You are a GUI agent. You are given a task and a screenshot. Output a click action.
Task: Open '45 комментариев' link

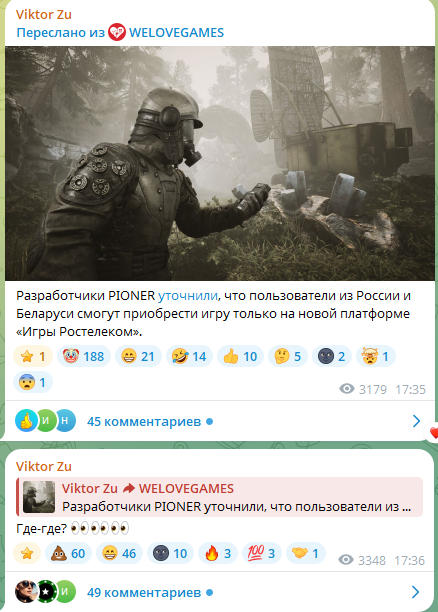[x=144, y=422]
